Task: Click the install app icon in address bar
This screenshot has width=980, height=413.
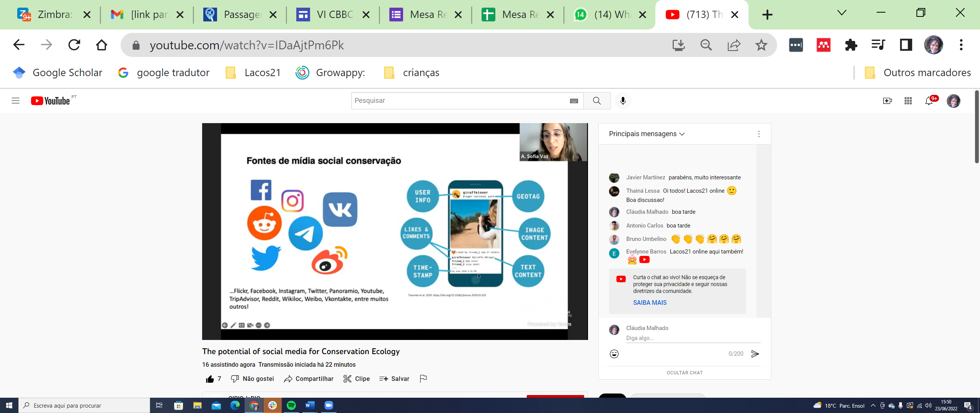Action: point(678,45)
